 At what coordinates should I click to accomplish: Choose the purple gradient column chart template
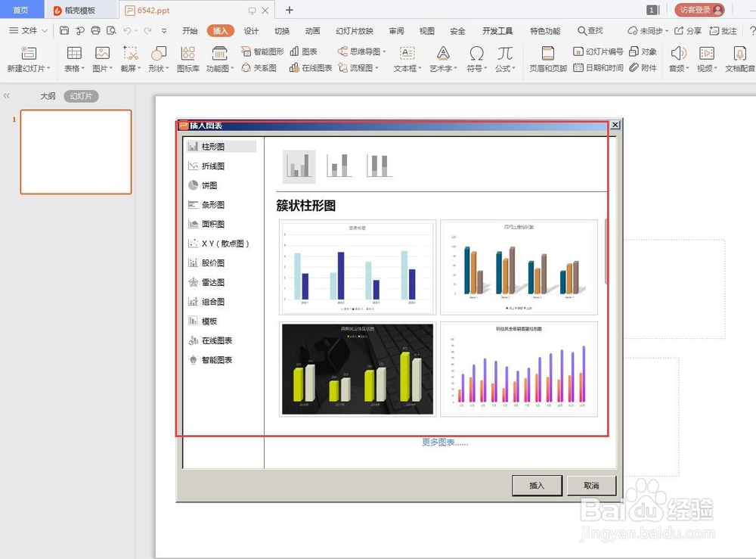(x=519, y=369)
